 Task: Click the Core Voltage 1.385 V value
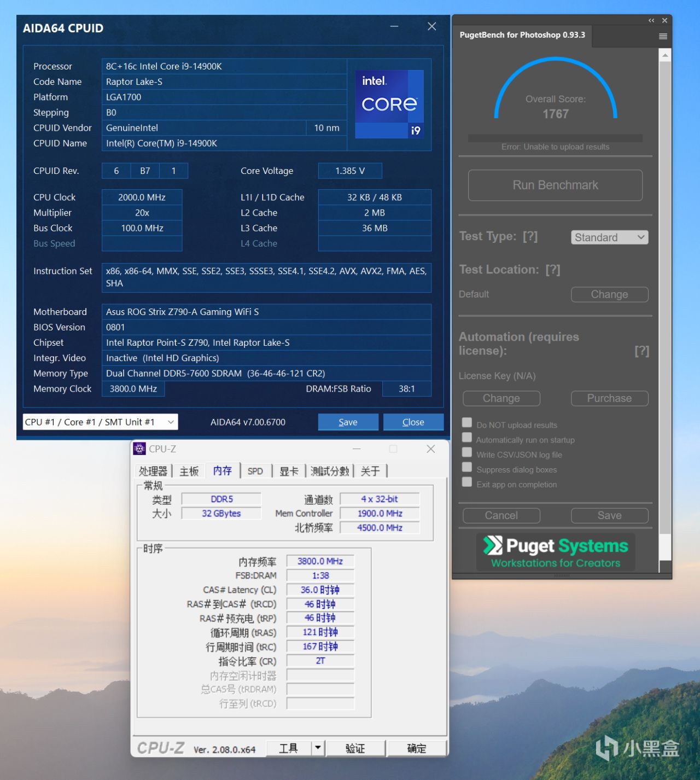[x=350, y=171]
